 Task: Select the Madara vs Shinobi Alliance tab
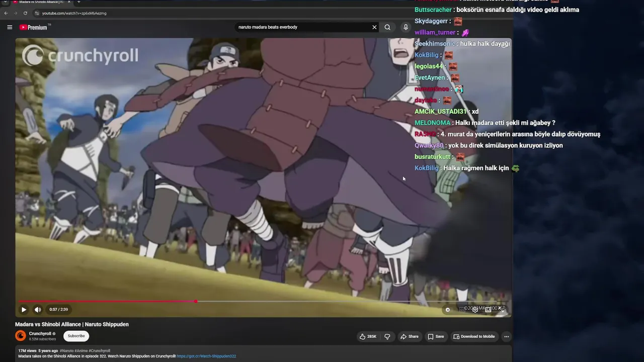pyautogui.click(x=40, y=2)
